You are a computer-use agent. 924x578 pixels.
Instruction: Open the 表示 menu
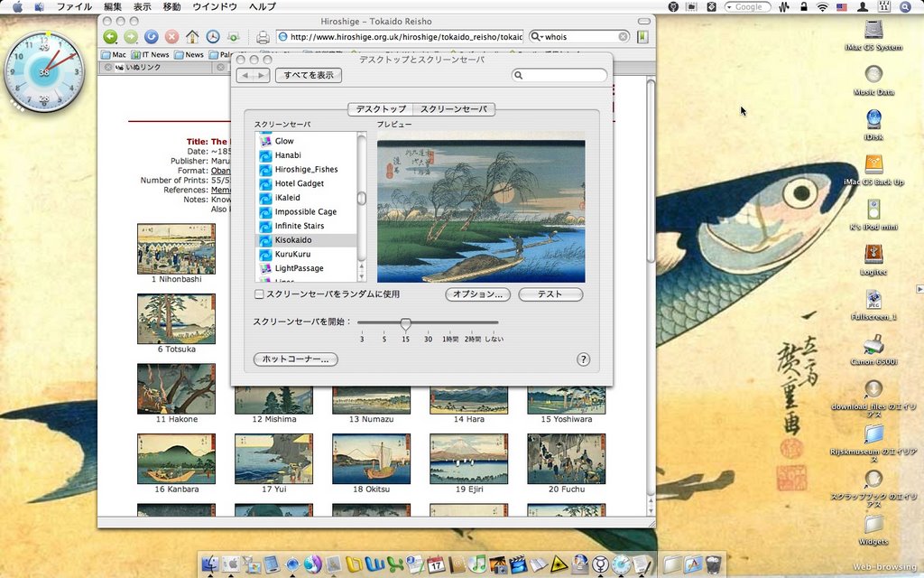pos(142,6)
